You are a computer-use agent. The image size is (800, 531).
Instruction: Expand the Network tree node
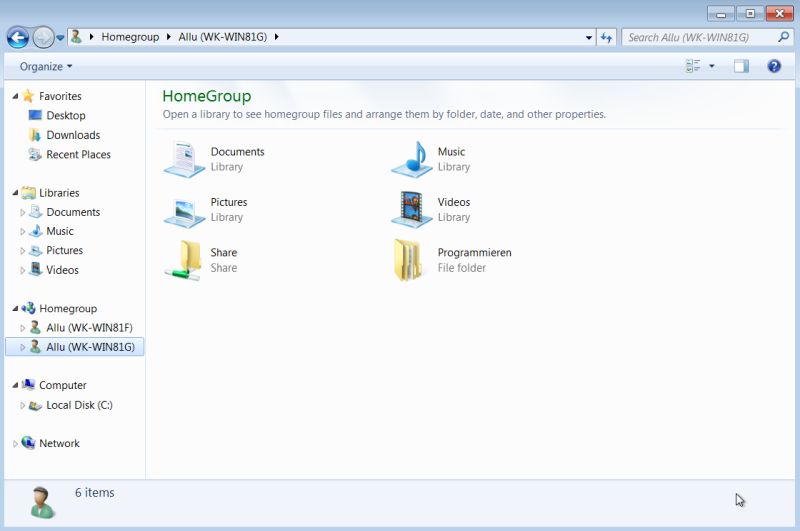(x=15, y=444)
